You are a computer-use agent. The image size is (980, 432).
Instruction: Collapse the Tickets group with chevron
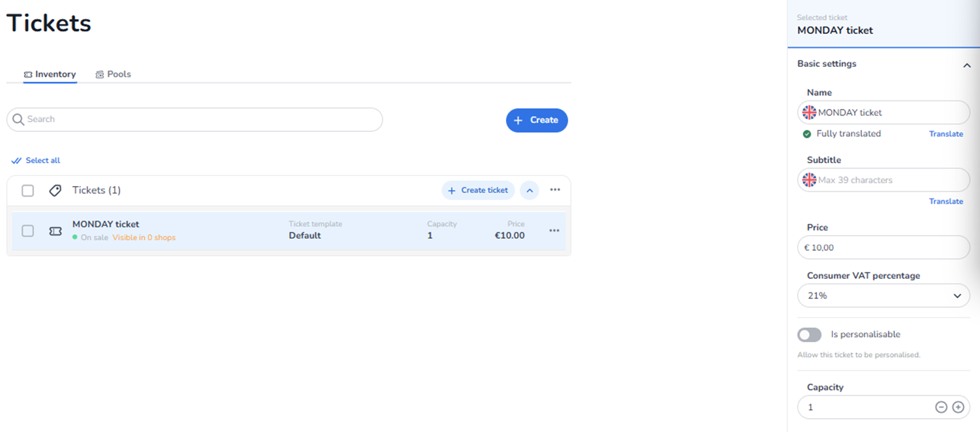(529, 191)
